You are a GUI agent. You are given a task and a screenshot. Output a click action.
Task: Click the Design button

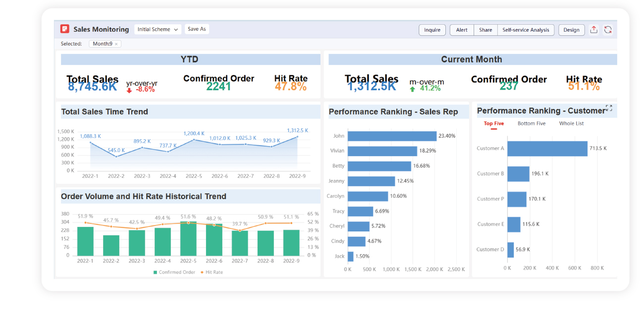click(x=571, y=30)
